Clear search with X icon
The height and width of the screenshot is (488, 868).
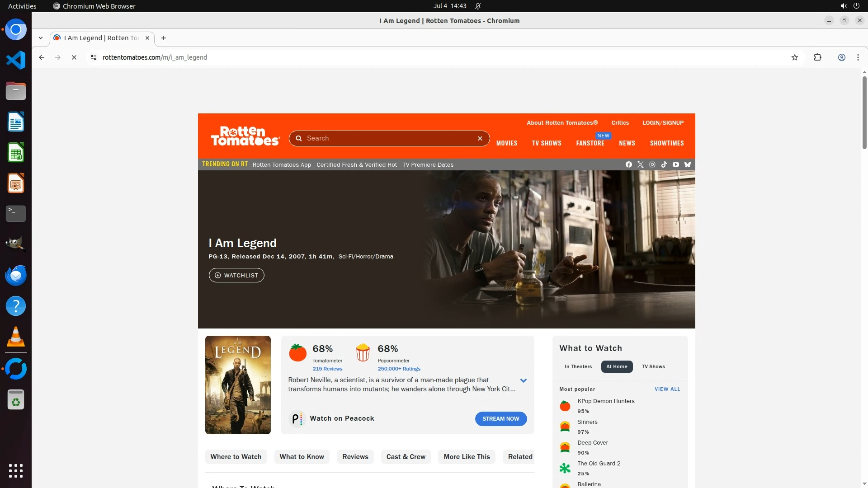480,138
